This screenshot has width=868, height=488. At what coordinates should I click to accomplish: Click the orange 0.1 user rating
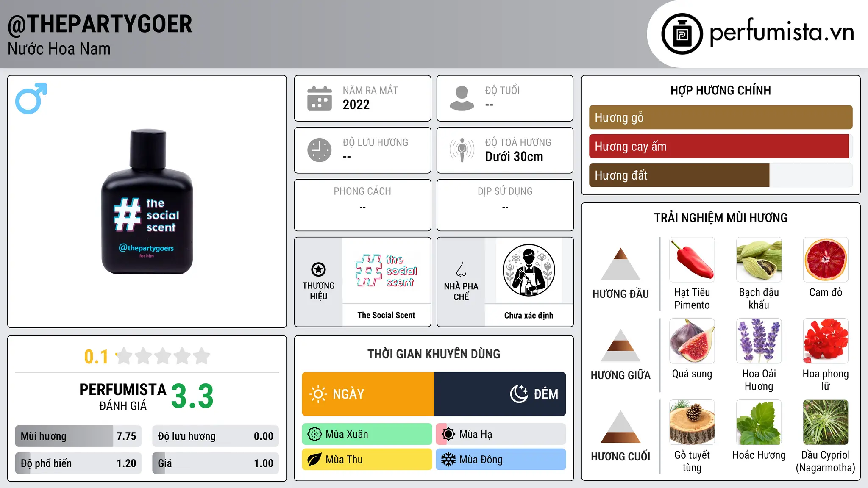click(x=96, y=357)
